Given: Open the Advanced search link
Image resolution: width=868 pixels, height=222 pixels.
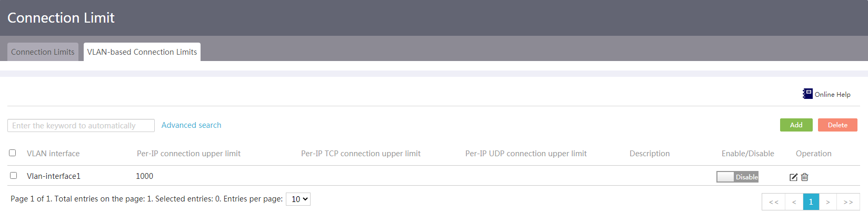Looking at the screenshot, I should tap(192, 125).
